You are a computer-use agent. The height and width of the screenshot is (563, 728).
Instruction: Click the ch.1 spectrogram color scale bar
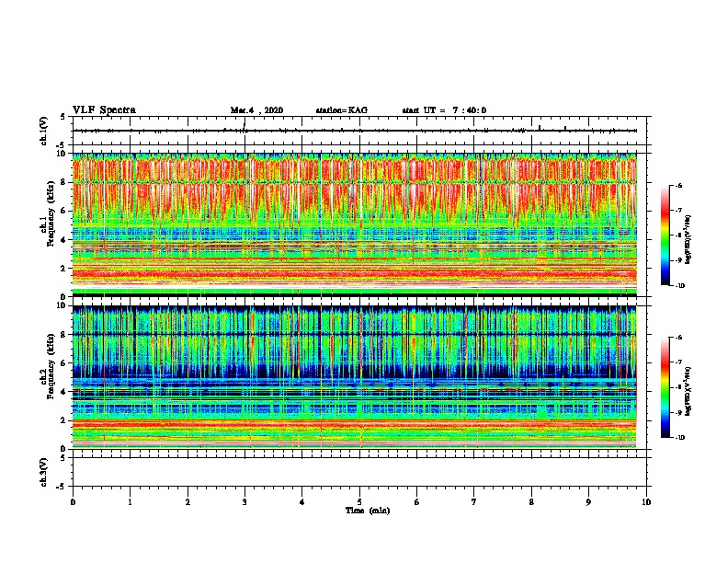coord(665,236)
